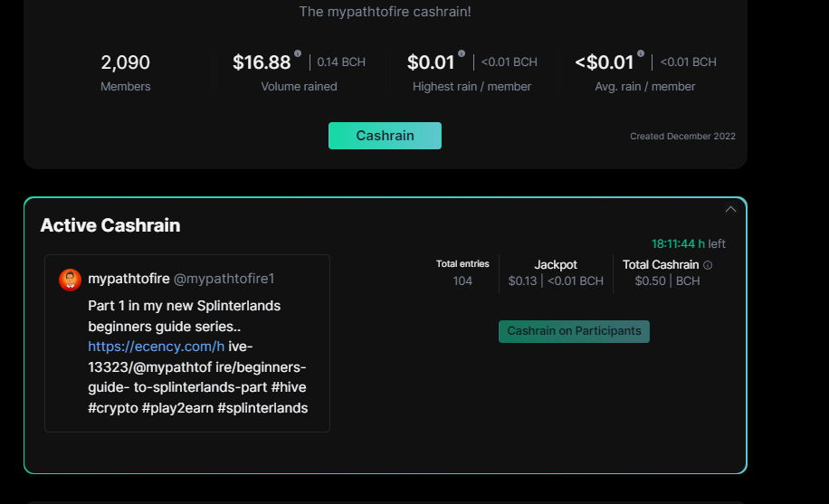Click the Cashrain on Participants button
The image size is (829, 504).
[574, 331]
